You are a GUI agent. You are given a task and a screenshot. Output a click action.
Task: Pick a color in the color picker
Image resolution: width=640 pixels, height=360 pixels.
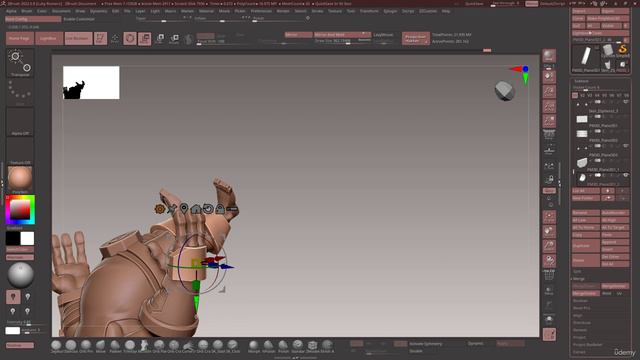(20, 210)
